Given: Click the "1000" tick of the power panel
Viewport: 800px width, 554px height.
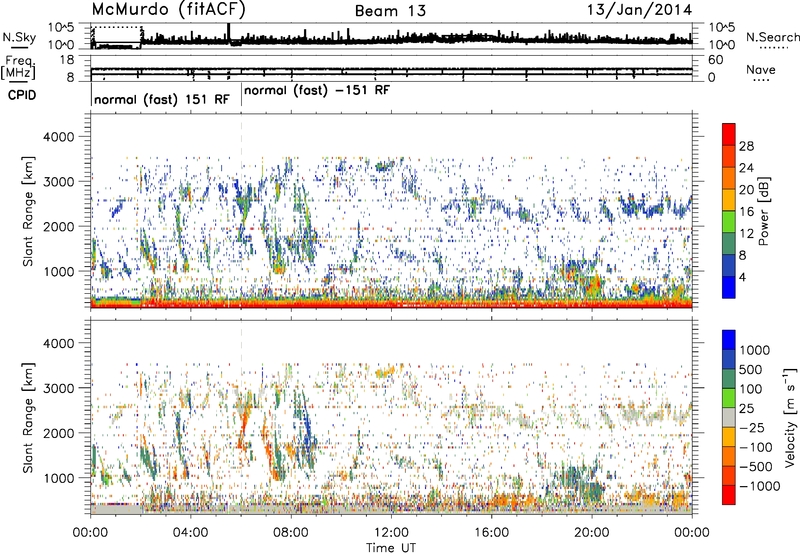Looking at the screenshot, I should (x=59, y=271).
